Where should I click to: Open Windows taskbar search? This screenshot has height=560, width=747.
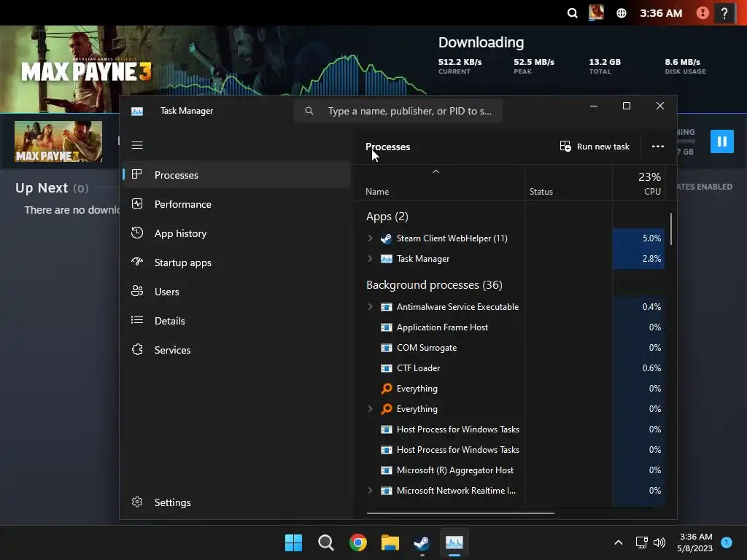coord(326,542)
